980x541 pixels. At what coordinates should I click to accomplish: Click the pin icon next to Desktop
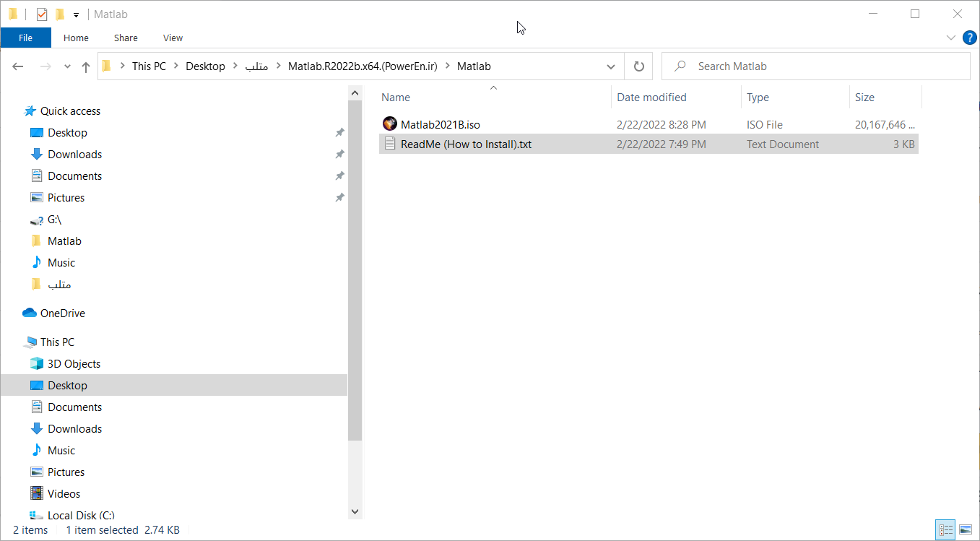point(339,133)
